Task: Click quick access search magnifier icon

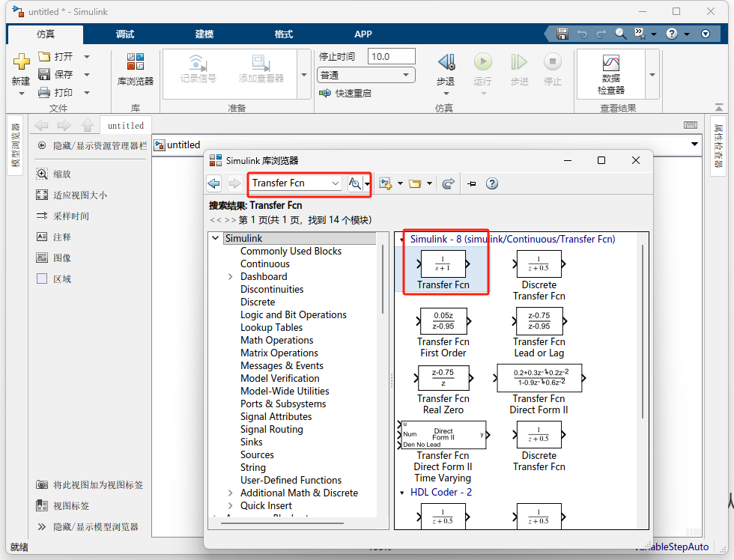Action: point(621,34)
